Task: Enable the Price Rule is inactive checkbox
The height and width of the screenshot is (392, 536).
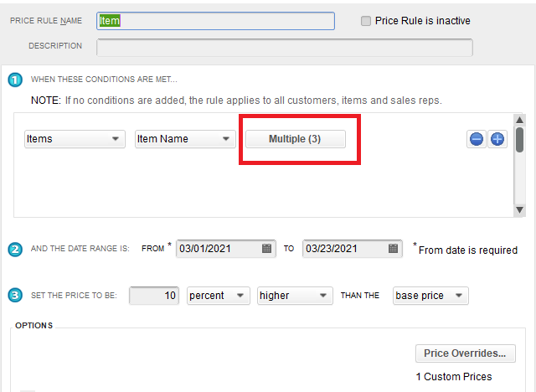Action: tap(366, 21)
